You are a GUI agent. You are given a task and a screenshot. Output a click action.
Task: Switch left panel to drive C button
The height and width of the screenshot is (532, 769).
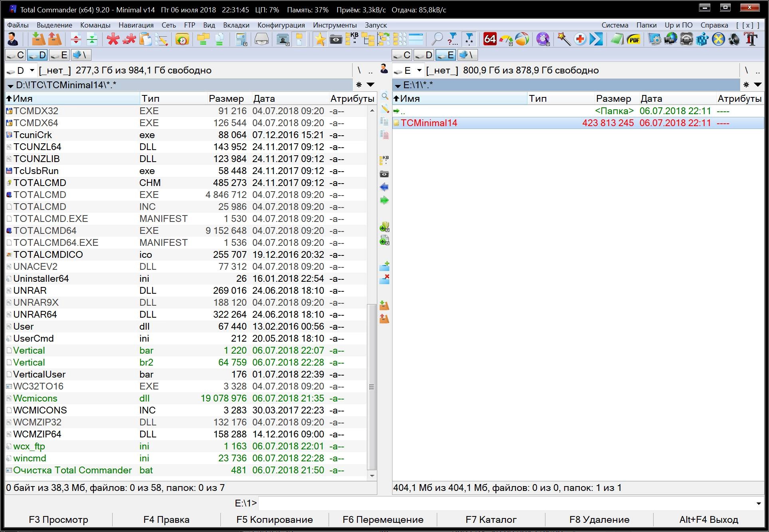(16, 55)
